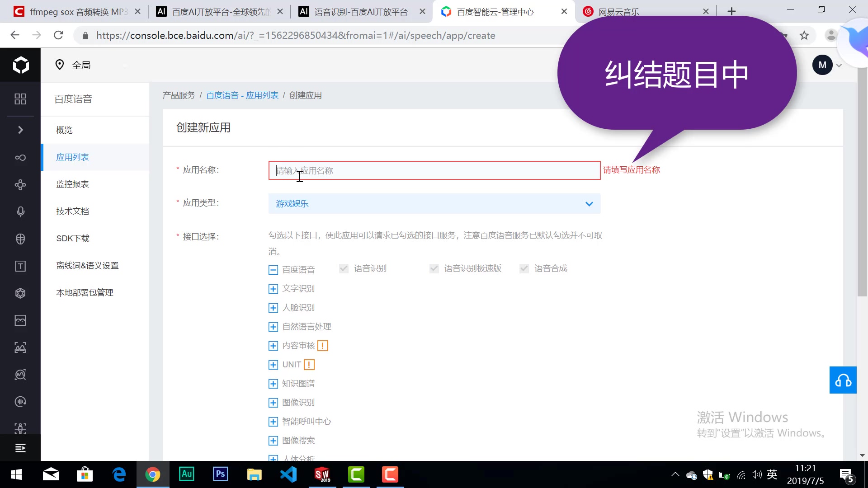Click the blue headset customer service button
868x488 pixels.
[x=843, y=380]
